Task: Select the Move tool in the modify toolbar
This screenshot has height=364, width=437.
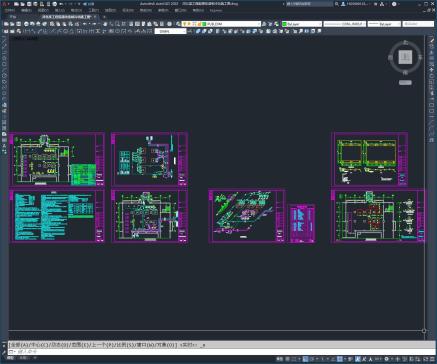Action: 431,70
